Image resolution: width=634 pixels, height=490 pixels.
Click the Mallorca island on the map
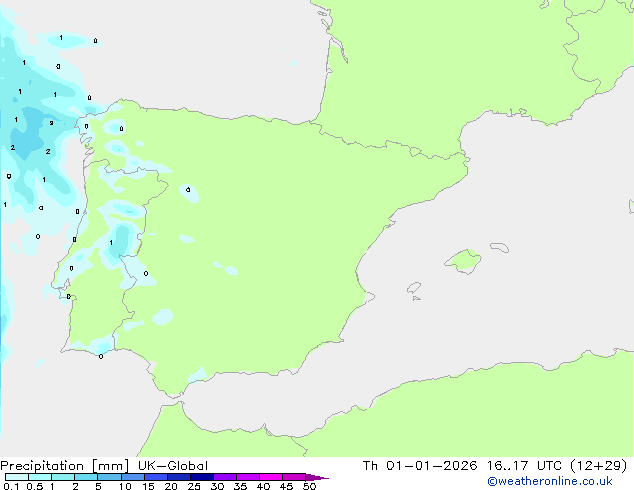click(x=463, y=261)
